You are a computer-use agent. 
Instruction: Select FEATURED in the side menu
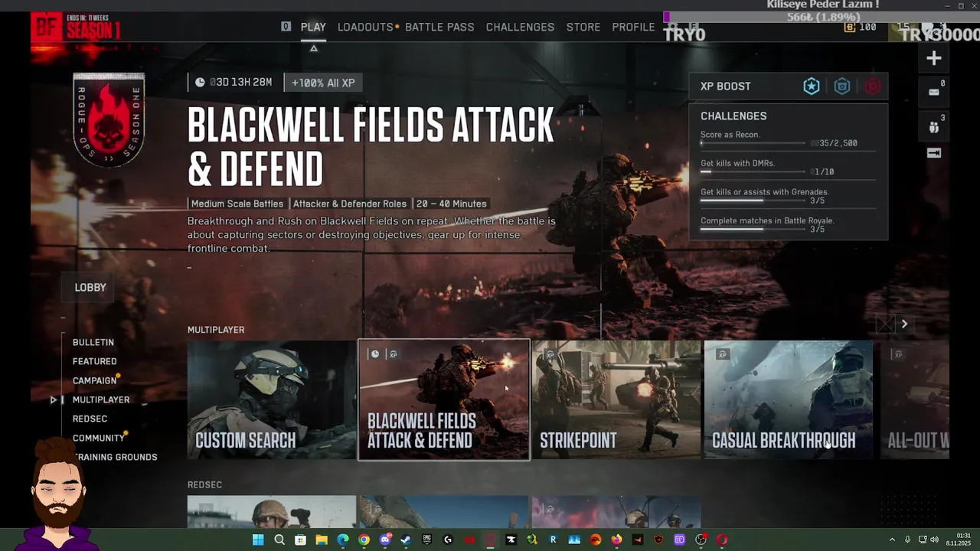pos(95,361)
